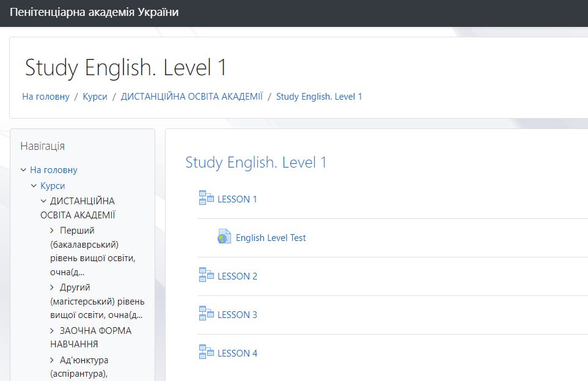Open the LESSON 1 link
The image size is (588, 381).
tap(237, 199)
